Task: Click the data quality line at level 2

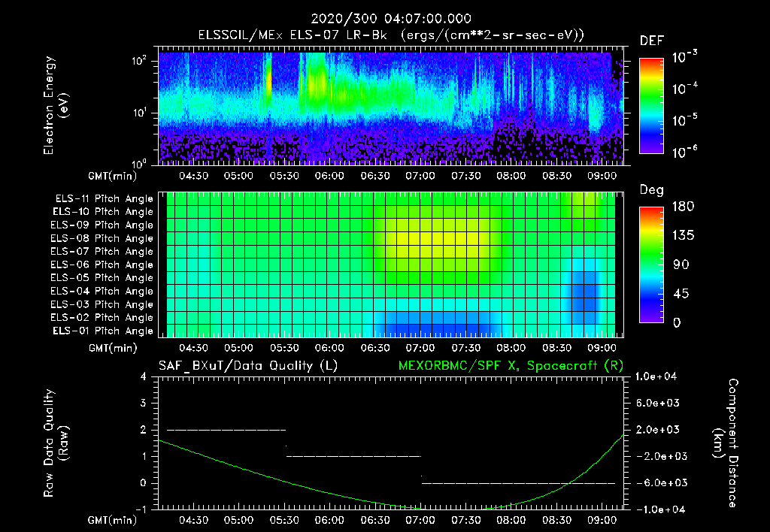Action: (226, 430)
